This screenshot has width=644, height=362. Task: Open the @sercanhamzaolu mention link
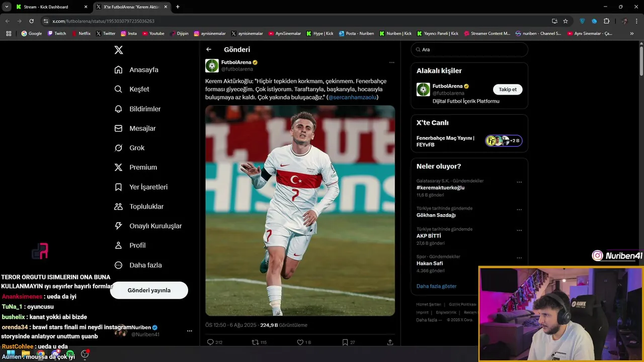[x=352, y=97]
